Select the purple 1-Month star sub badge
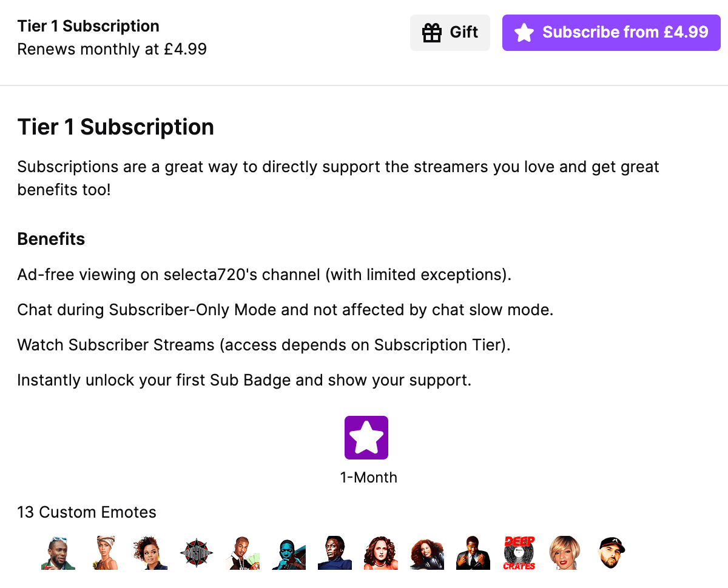Screen dimensions: 728x588 point(366,438)
